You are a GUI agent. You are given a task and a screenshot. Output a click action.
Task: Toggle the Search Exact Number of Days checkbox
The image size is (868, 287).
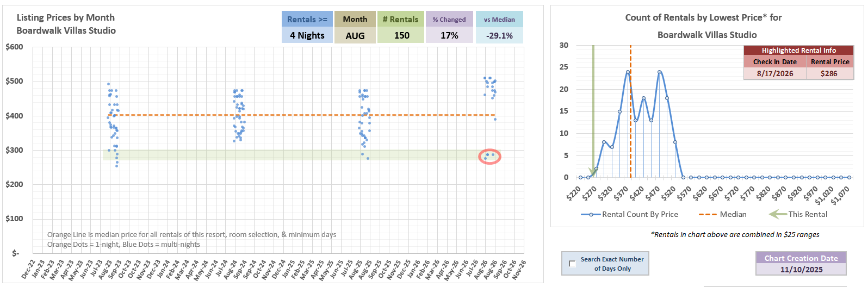572,264
